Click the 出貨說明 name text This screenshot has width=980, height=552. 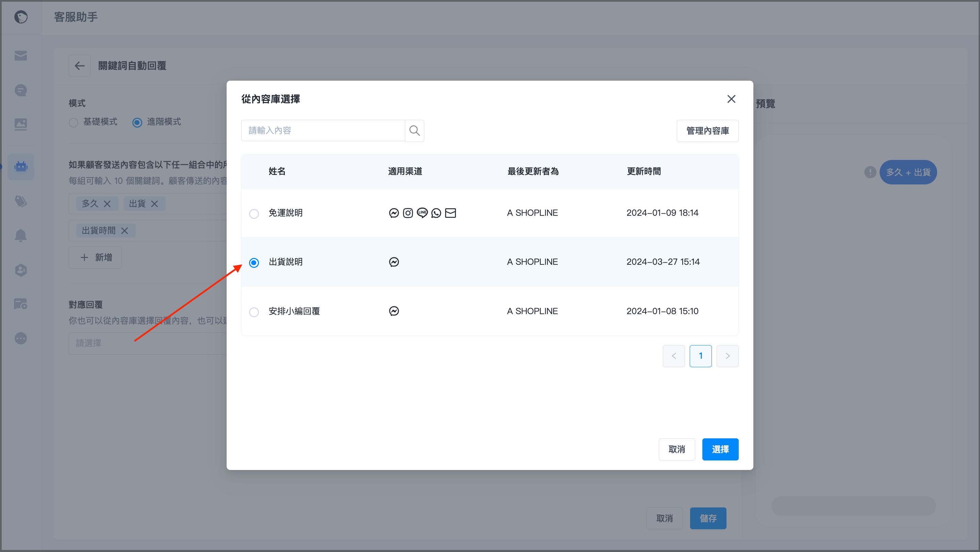[285, 262]
